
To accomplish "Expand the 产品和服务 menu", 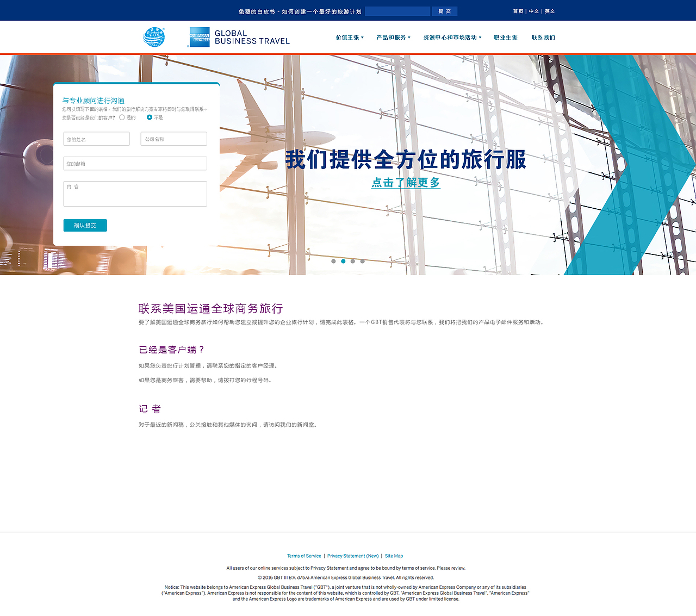I will coord(393,38).
